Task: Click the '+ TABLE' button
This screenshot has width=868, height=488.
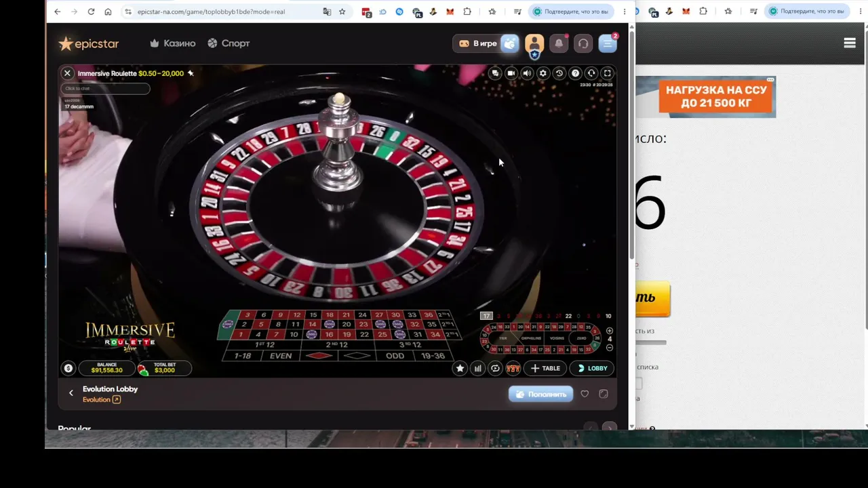Action: coord(545,368)
